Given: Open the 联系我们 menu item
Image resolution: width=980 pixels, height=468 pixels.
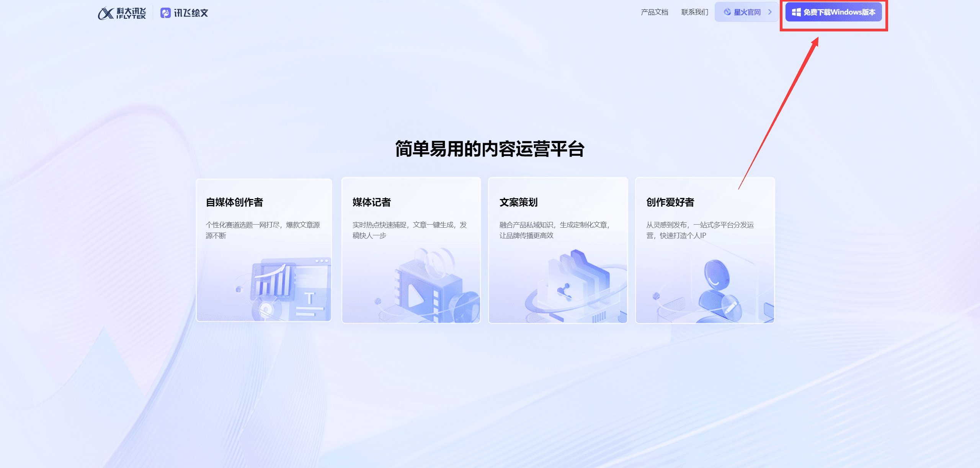Looking at the screenshot, I should tap(694, 12).
